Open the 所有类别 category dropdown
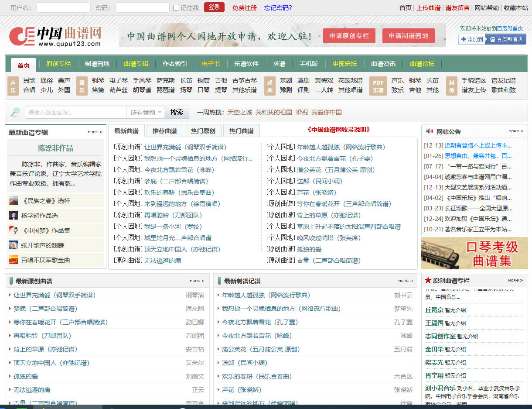Viewport: 532px width, 409px height. click(146, 113)
